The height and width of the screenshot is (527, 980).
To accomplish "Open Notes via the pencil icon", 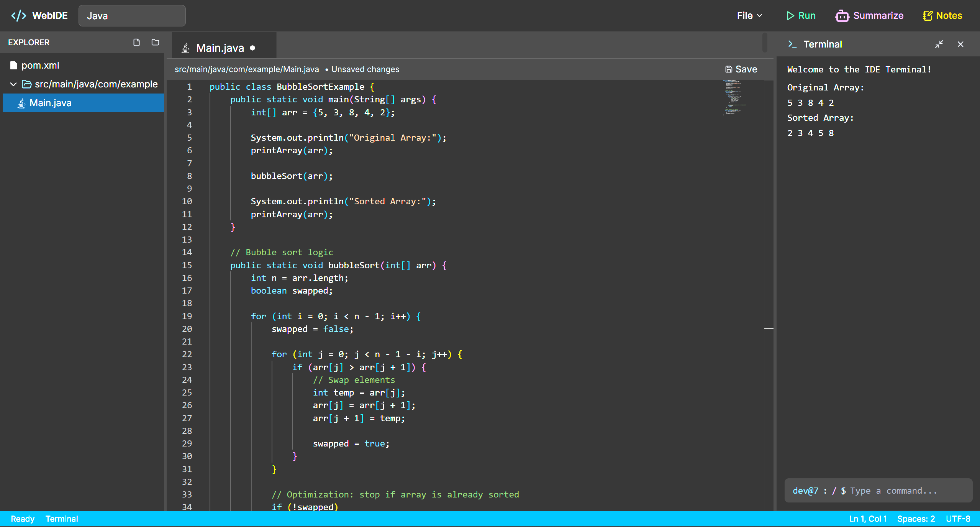I will tap(927, 16).
